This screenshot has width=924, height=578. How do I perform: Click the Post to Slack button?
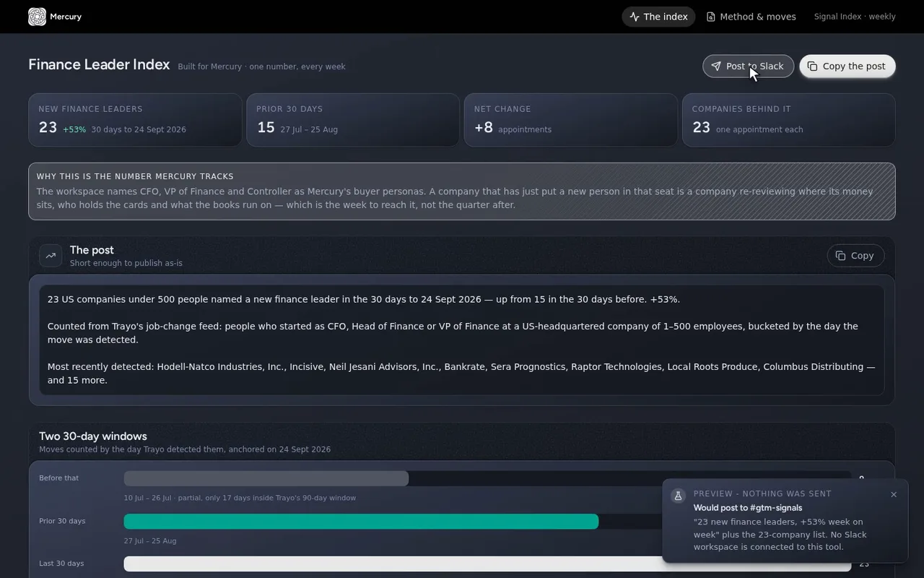tap(748, 66)
